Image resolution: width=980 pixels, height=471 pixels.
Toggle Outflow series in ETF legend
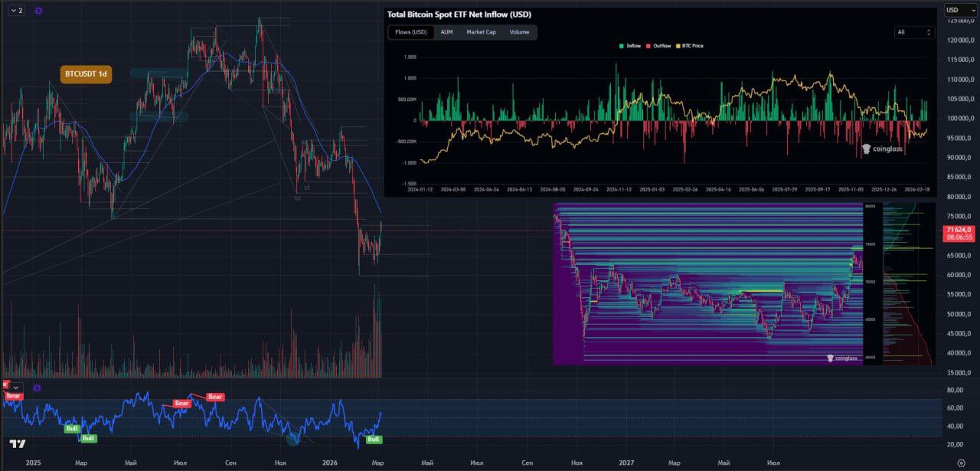(x=658, y=46)
